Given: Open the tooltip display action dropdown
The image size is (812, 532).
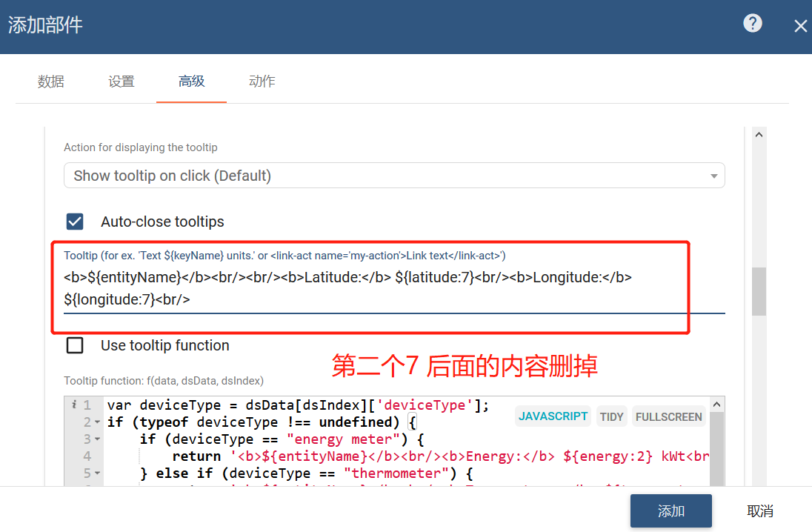Looking at the screenshot, I should [x=394, y=176].
